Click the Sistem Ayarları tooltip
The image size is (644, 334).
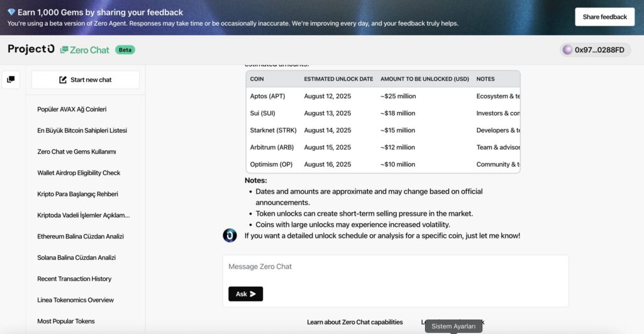[x=453, y=326]
